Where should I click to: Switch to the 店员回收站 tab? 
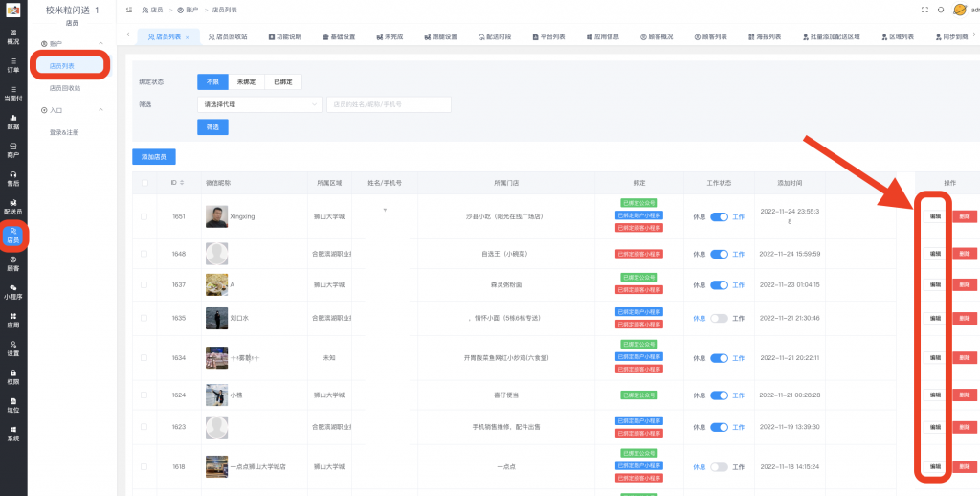(226, 36)
